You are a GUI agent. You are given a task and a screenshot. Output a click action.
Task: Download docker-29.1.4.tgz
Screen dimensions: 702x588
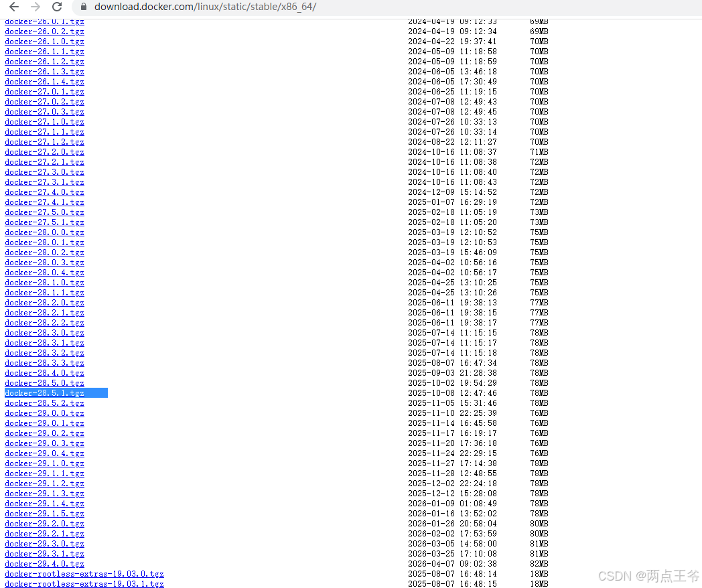tap(44, 504)
